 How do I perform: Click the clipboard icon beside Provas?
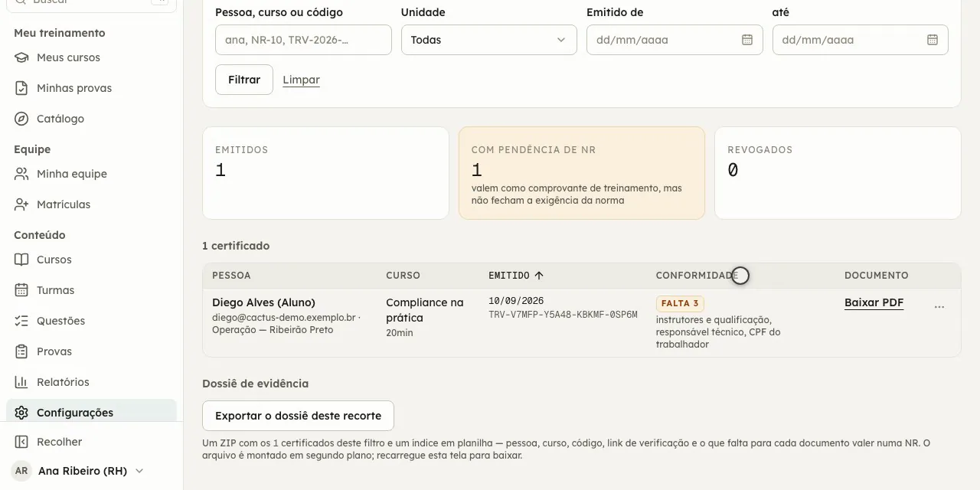21,351
